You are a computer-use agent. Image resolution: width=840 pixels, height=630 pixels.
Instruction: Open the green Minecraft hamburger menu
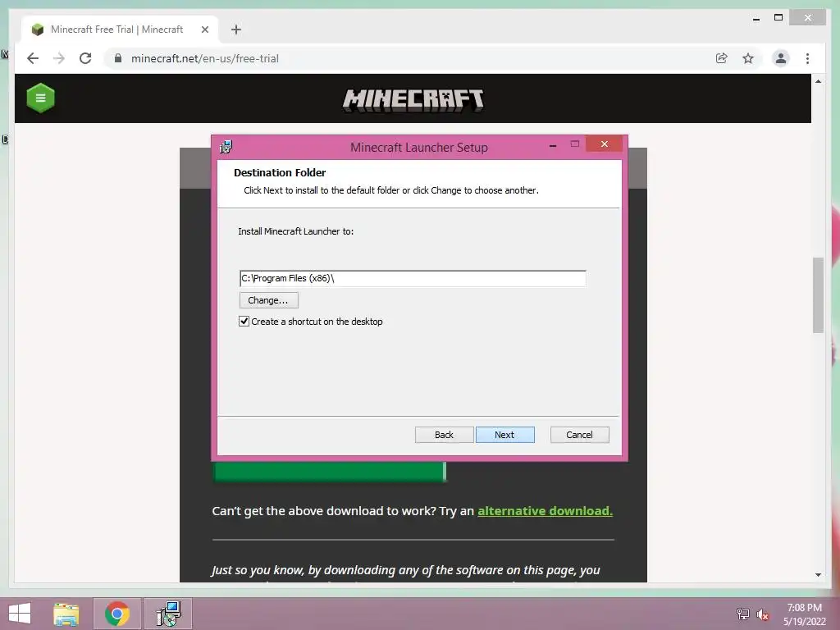click(41, 98)
